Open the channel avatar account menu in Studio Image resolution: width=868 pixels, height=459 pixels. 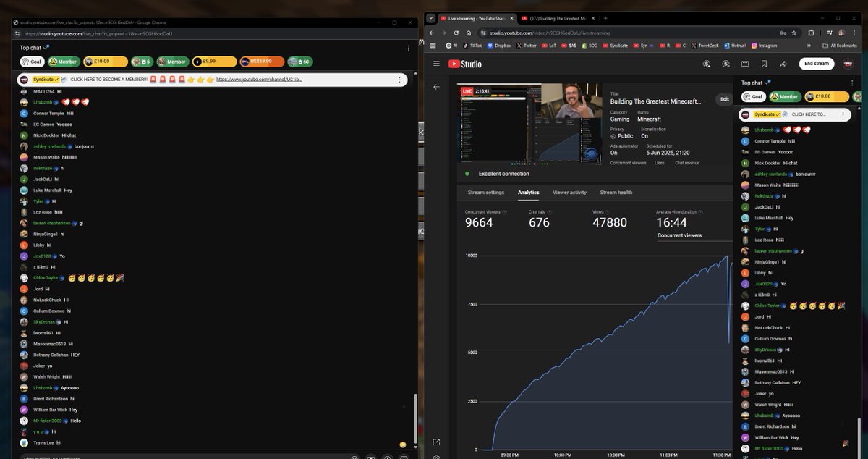pyautogui.click(x=848, y=64)
